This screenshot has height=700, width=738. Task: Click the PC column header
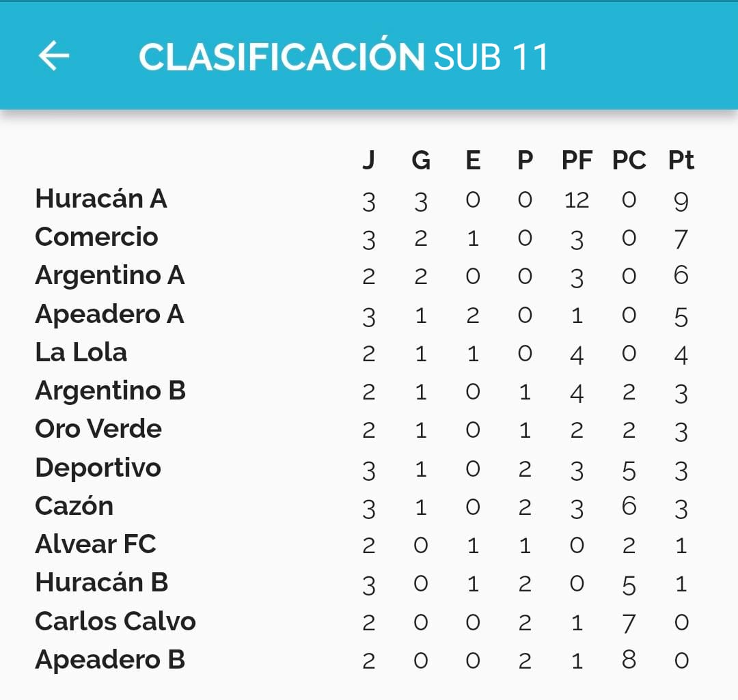click(x=629, y=160)
